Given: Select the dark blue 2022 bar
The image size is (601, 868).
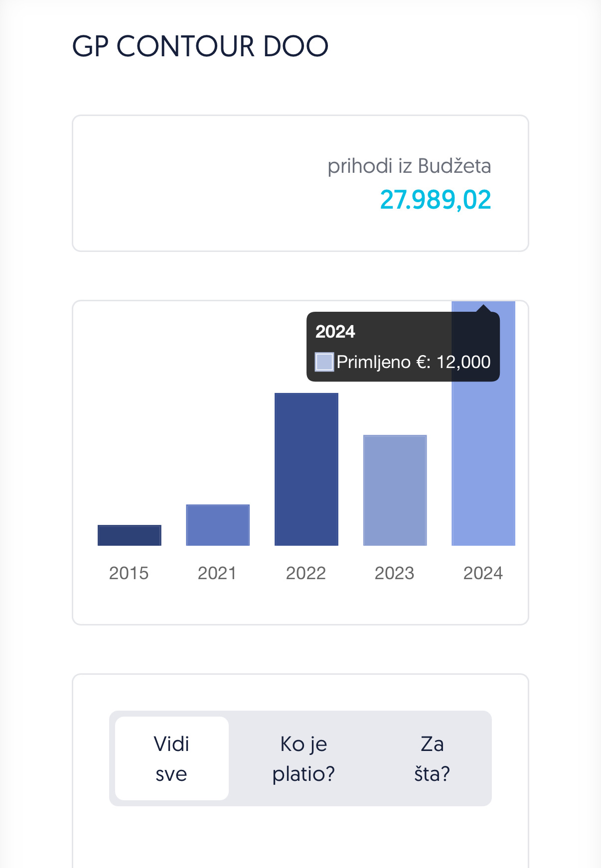Looking at the screenshot, I should pyautogui.click(x=306, y=469).
